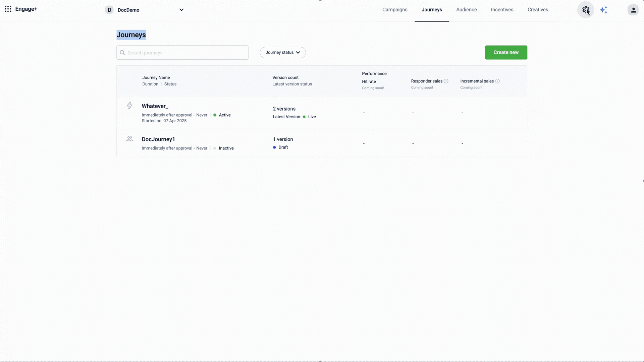
Task: Switch to the Campaigns tab
Action: pos(395,10)
